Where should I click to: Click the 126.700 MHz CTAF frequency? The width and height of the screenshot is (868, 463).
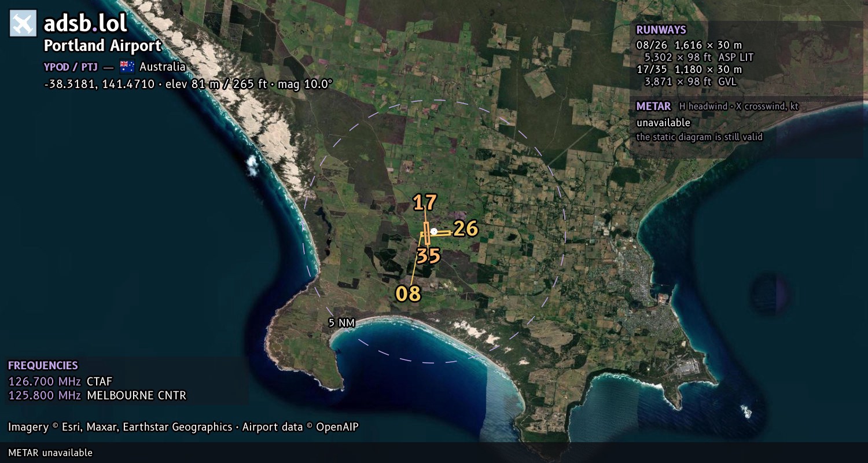60,381
